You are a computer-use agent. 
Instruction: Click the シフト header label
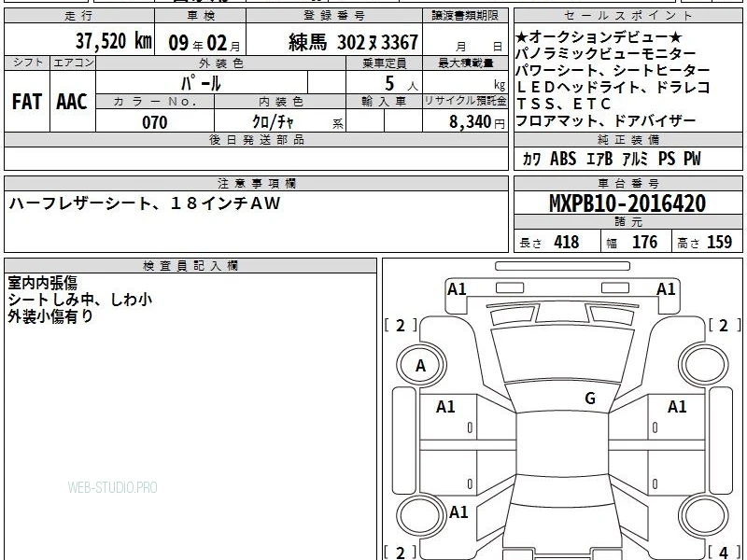tap(27, 63)
